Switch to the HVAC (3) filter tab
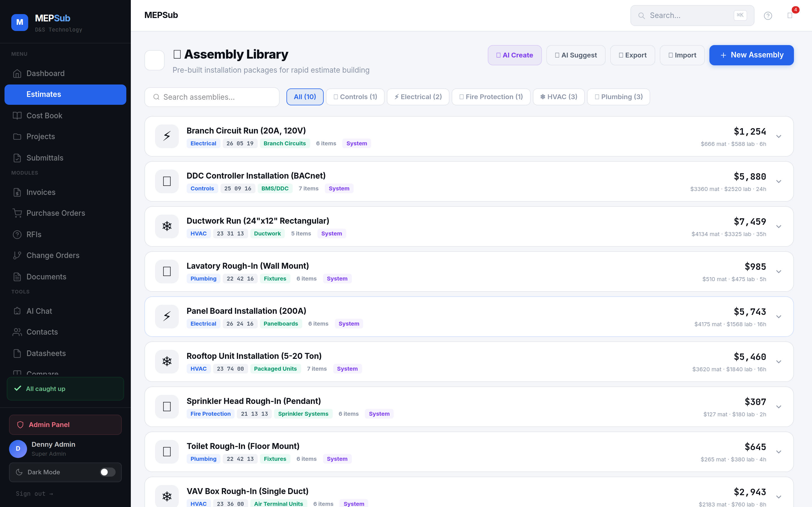 pos(558,97)
